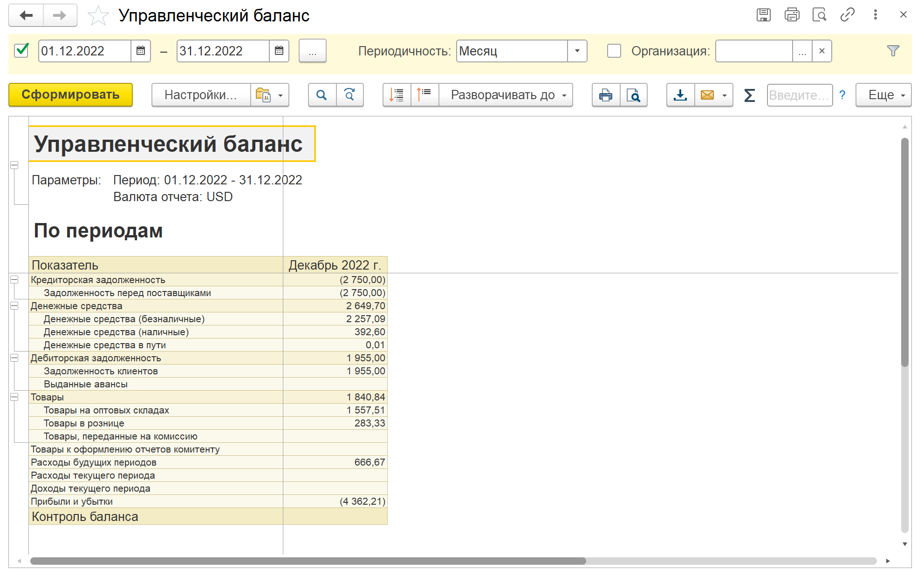Collapse the Товары group in report
Image resolution: width=924 pixels, height=575 pixels.
tap(14, 397)
